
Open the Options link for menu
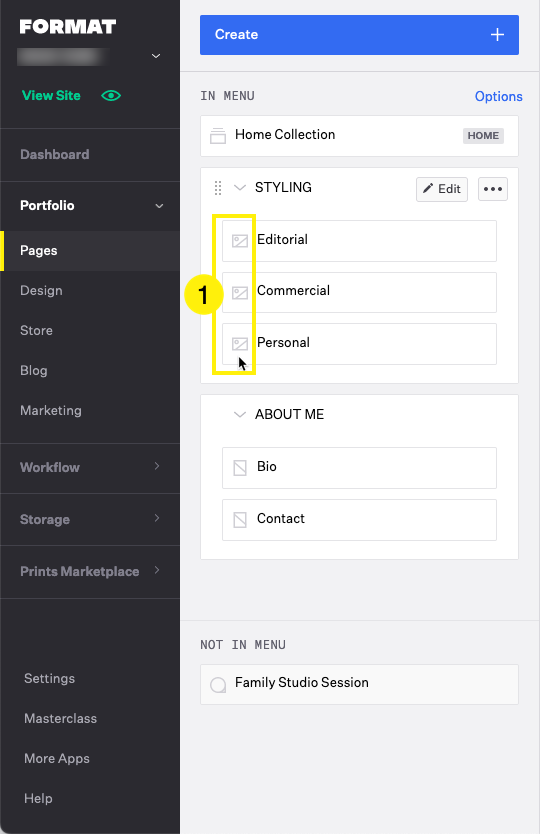pyautogui.click(x=499, y=96)
